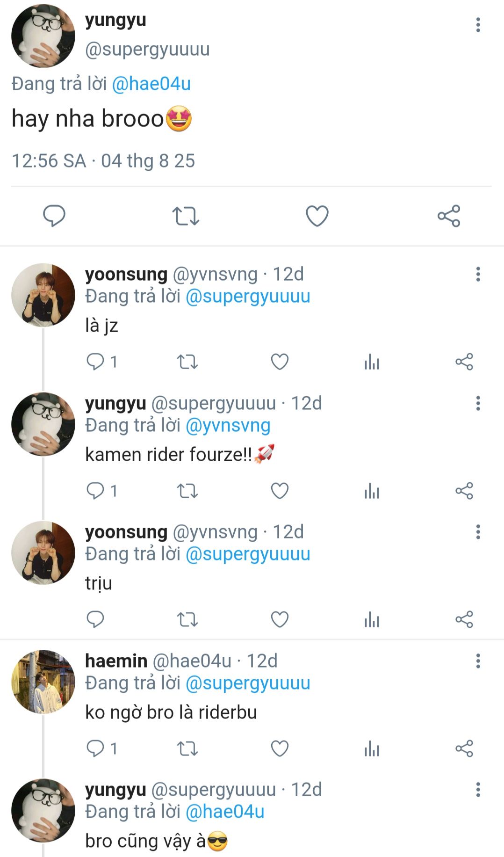The width and height of the screenshot is (504, 857).
Task: Share haemin's "ko ngờ bro là riderbu" reply
Action: pos(464,748)
